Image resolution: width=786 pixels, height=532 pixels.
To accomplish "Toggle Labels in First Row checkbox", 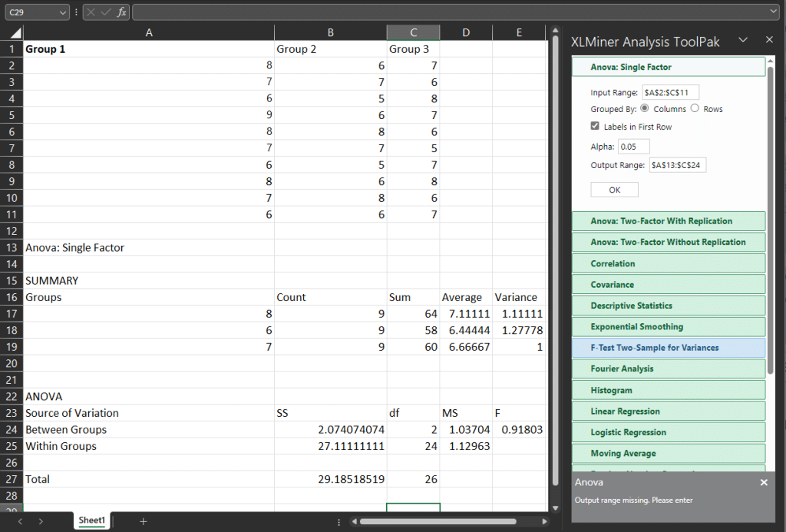I will click(x=596, y=127).
